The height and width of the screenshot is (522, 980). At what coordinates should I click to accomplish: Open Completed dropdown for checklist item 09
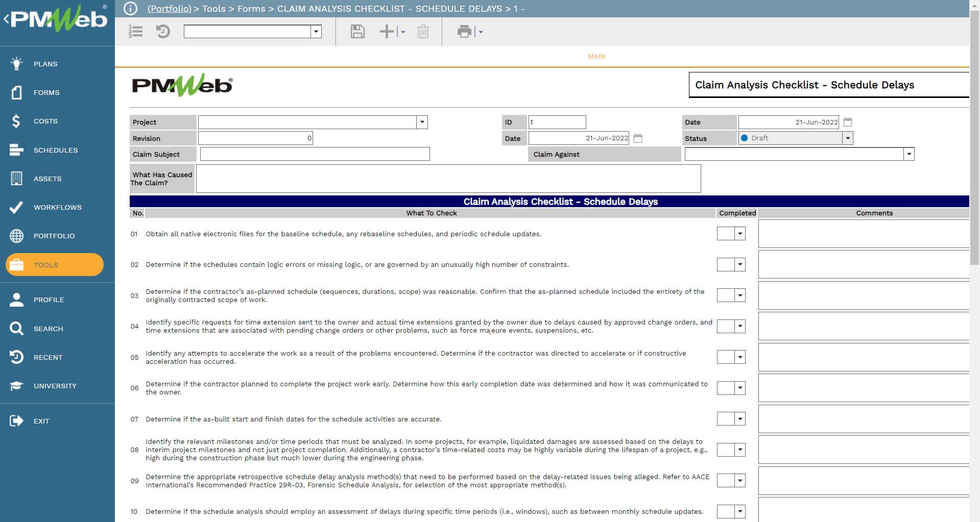(x=740, y=480)
